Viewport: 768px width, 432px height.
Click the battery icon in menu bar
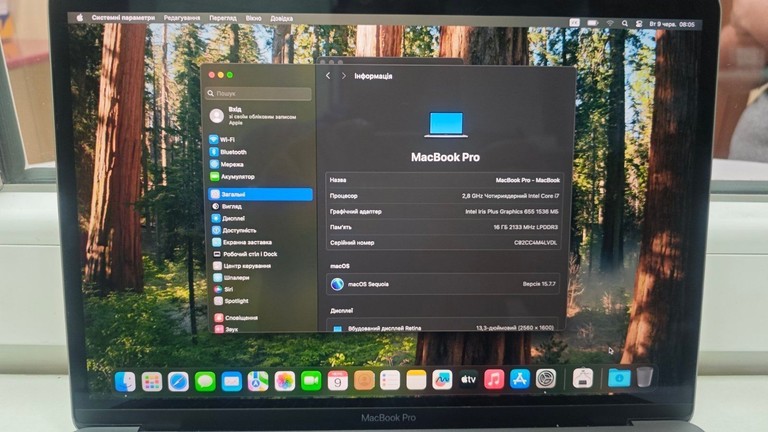click(x=593, y=23)
